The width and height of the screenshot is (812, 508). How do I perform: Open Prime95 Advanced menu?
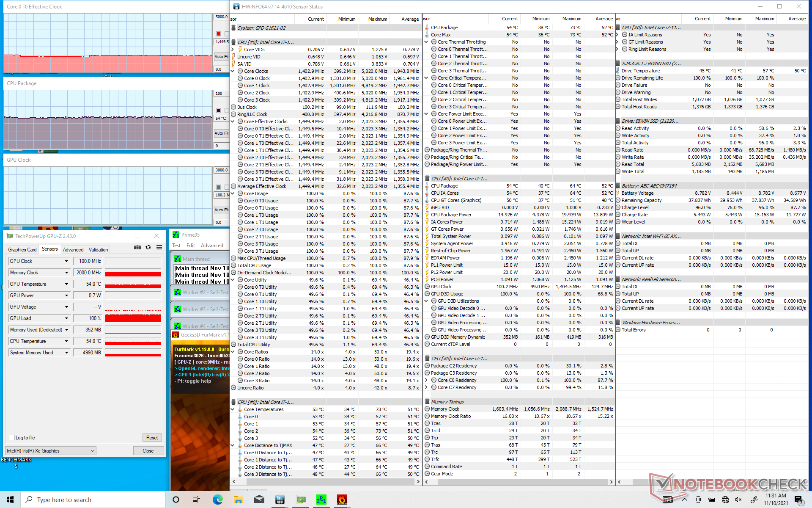[x=212, y=246]
